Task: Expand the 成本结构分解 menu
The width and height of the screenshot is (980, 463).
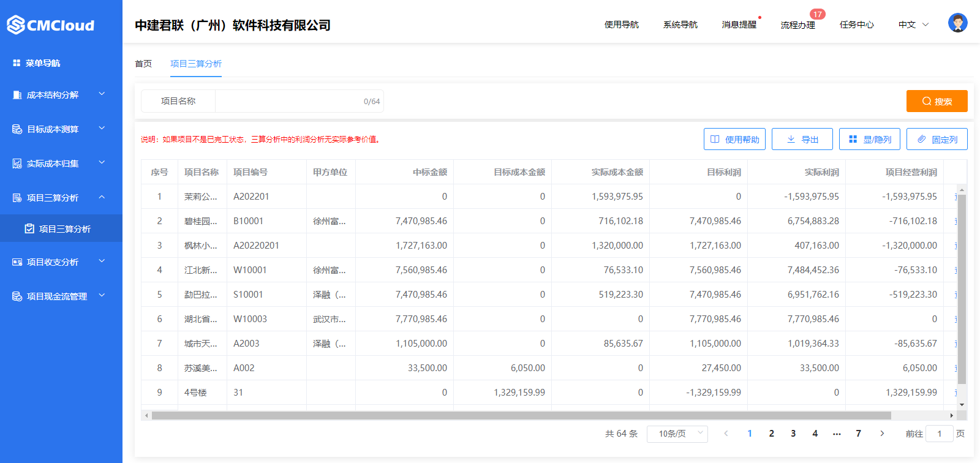Action: tap(102, 94)
